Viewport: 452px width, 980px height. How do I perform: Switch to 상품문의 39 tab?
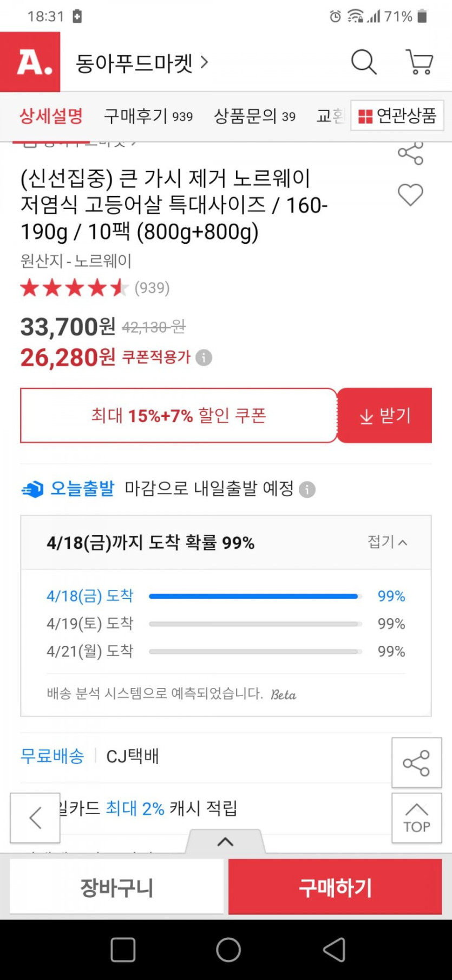(x=254, y=116)
